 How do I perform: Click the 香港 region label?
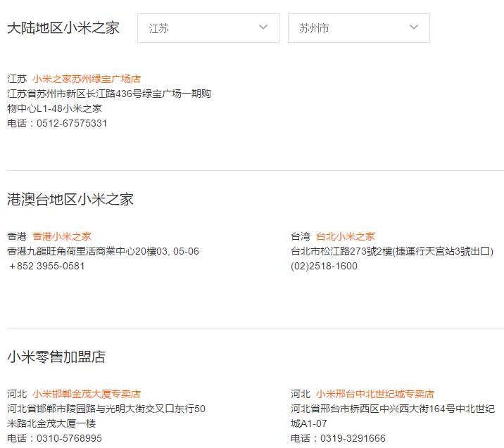(17, 236)
